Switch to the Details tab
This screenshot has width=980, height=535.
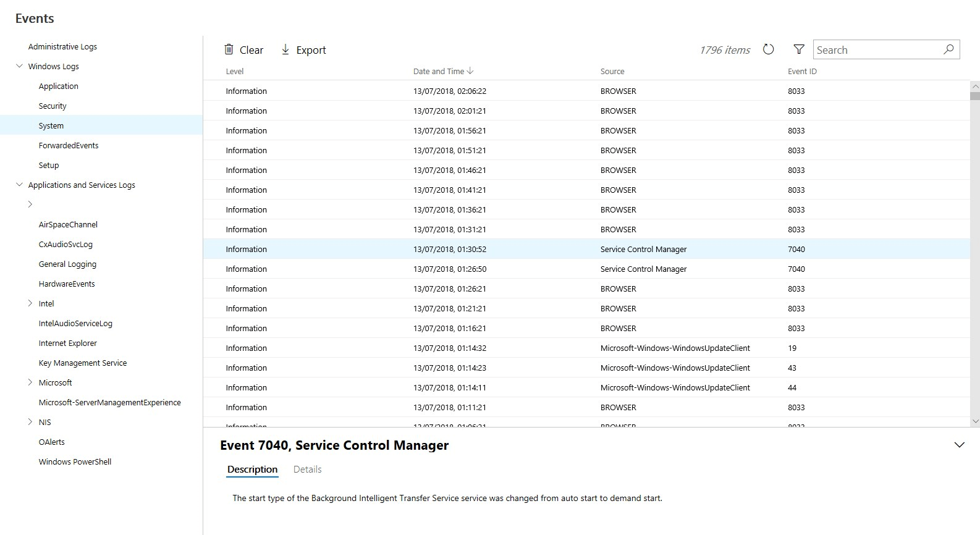(x=307, y=470)
